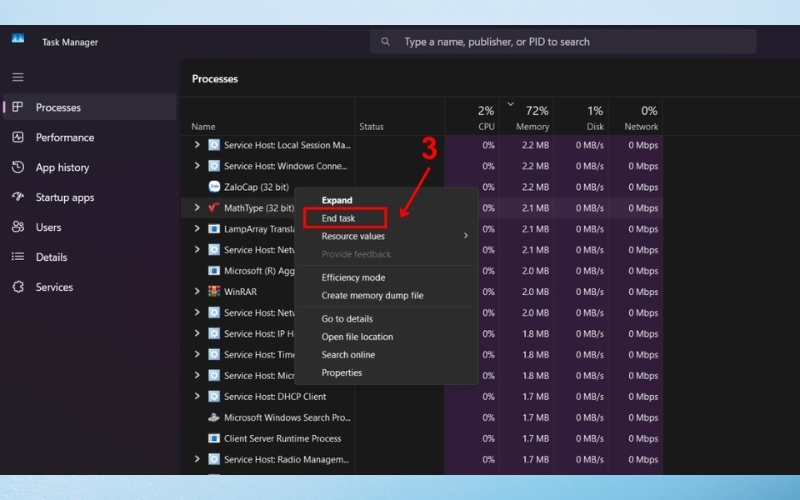Select Efficiency mode from context menu

click(x=353, y=278)
